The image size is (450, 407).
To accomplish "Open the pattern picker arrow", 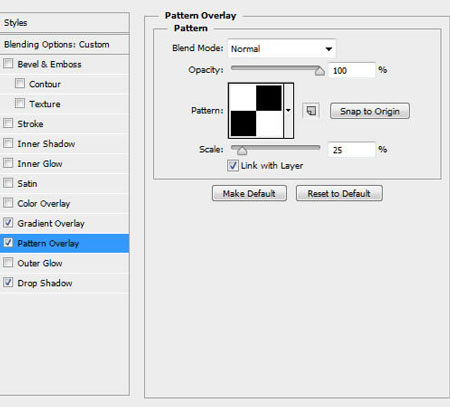I will [288, 110].
